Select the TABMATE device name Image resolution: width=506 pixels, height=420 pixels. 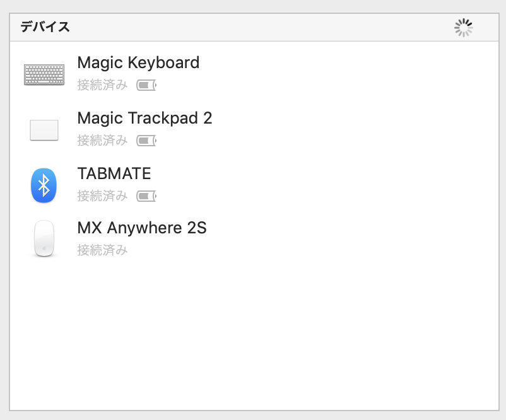[114, 174]
